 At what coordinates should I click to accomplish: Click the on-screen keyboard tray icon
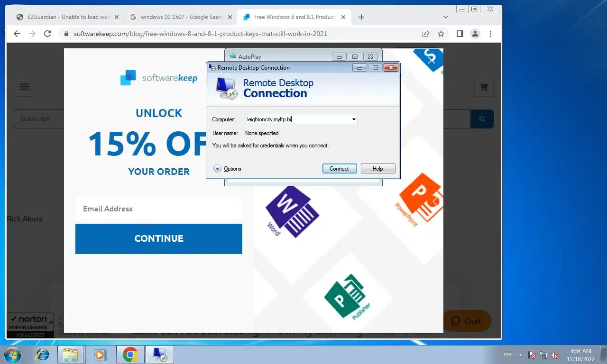coord(507,355)
